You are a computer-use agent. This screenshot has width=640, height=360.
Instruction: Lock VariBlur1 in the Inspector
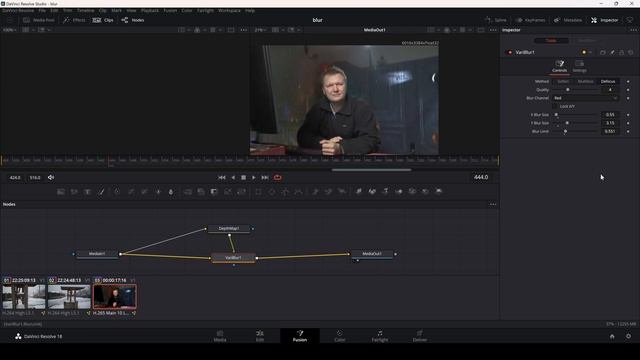(622, 52)
